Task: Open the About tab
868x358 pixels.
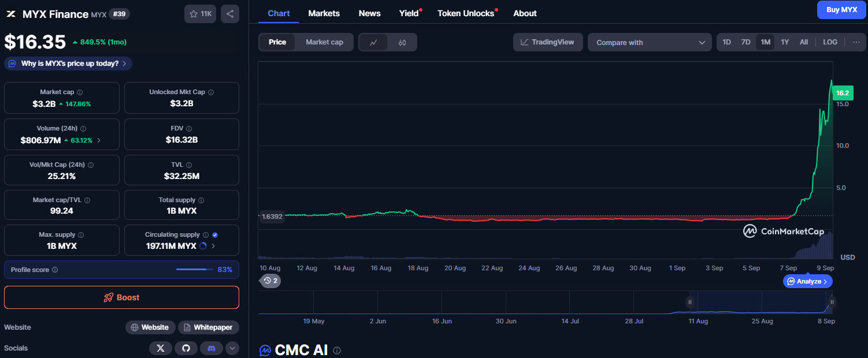Action: click(525, 13)
